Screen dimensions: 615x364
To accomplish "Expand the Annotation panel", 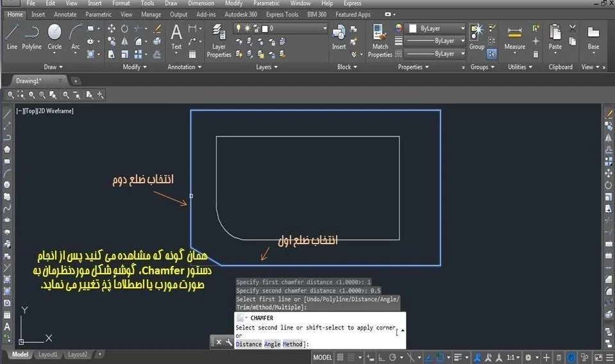I will pyautogui.click(x=184, y=67).
